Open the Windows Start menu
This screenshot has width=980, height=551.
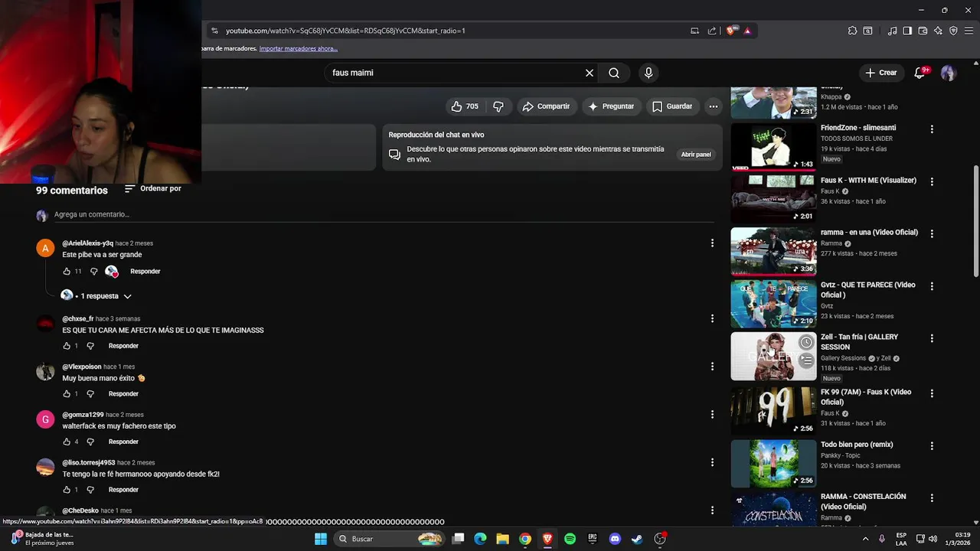(x=321, y=539)
